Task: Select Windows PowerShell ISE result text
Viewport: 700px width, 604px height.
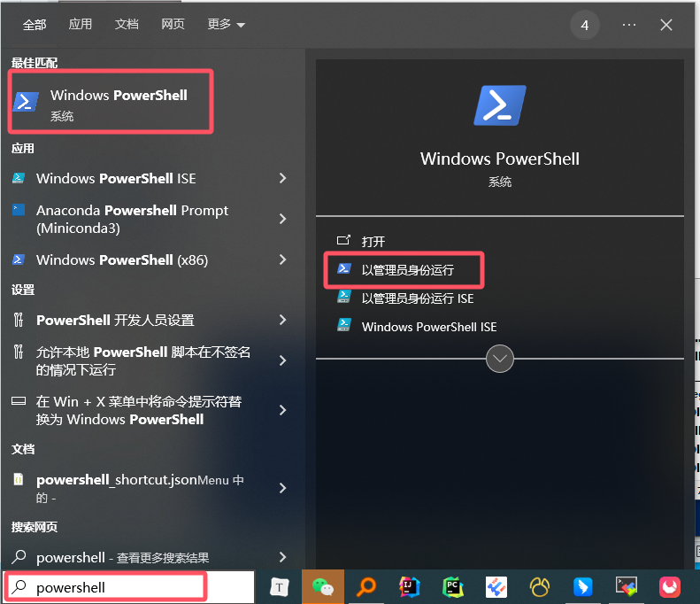Action: 116,178
